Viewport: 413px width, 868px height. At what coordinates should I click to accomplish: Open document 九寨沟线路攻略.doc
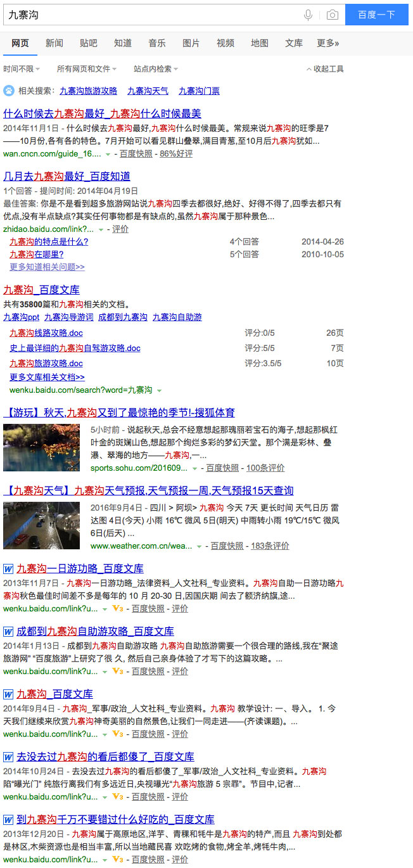pos(46,333)
